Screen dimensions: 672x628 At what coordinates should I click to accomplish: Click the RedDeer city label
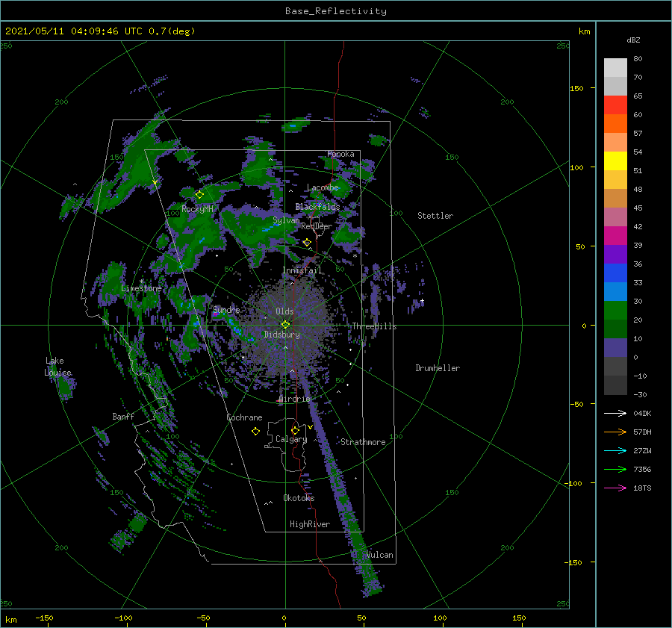[317, 226]
